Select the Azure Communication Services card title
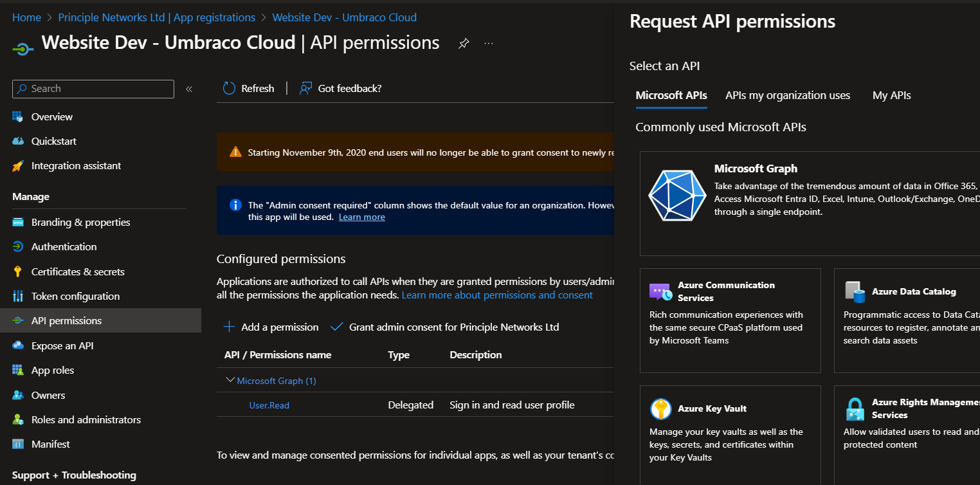The height and width of the screenshot is (485, 980). click(726, 291)
